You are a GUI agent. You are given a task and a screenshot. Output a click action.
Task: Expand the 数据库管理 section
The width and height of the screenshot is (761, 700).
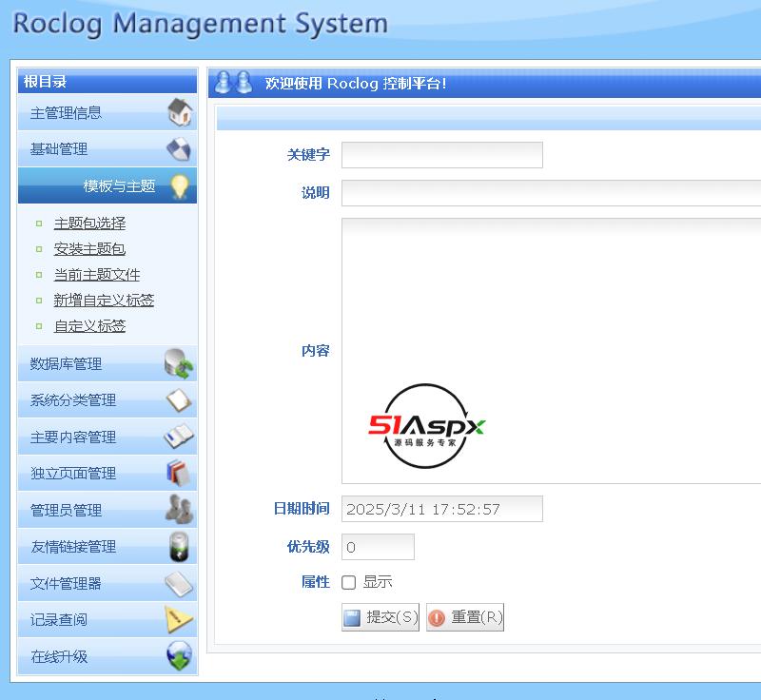point(107,364)
